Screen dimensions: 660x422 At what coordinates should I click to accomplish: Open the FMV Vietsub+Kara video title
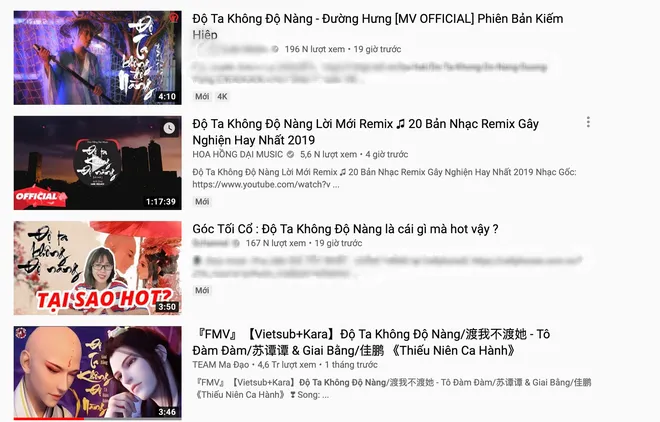tap(371, 342)
